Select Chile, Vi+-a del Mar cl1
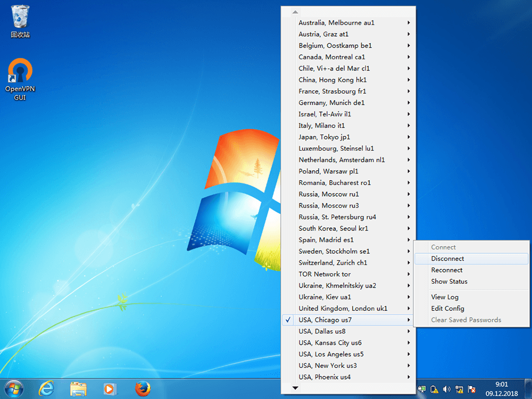 pyautogui.click(x=348, y=68)
